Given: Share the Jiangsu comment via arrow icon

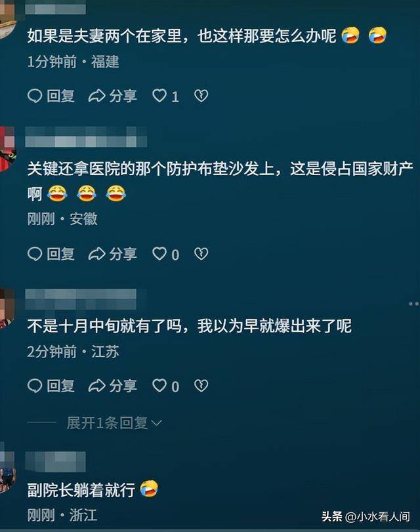Looking at the screenshot, I should click(x=96, y=386).
